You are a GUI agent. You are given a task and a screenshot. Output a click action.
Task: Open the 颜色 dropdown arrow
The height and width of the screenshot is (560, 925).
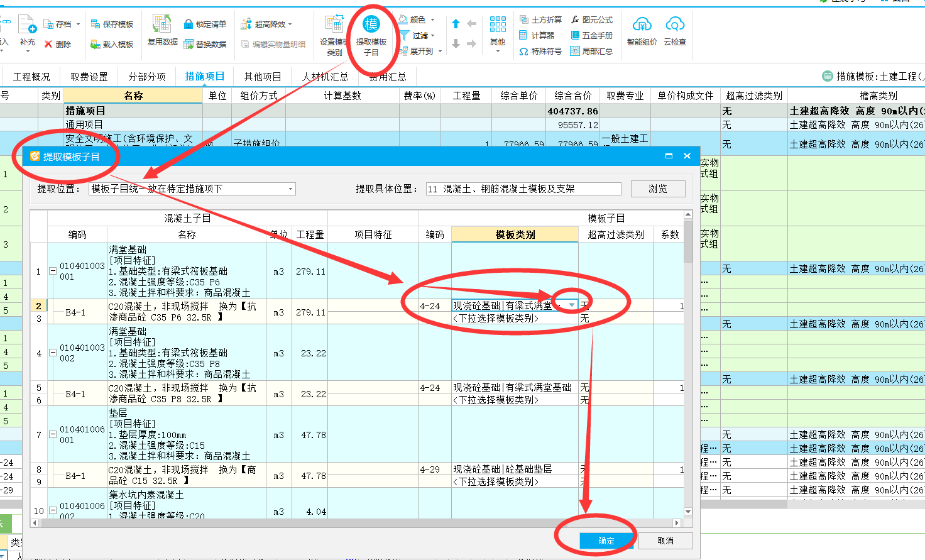pos(432,20)
